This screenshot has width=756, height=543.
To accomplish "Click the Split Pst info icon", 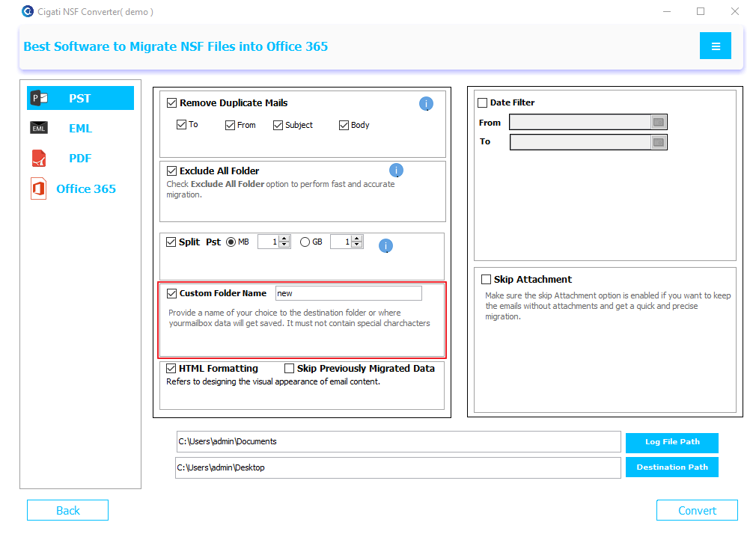I will (385, 246).
